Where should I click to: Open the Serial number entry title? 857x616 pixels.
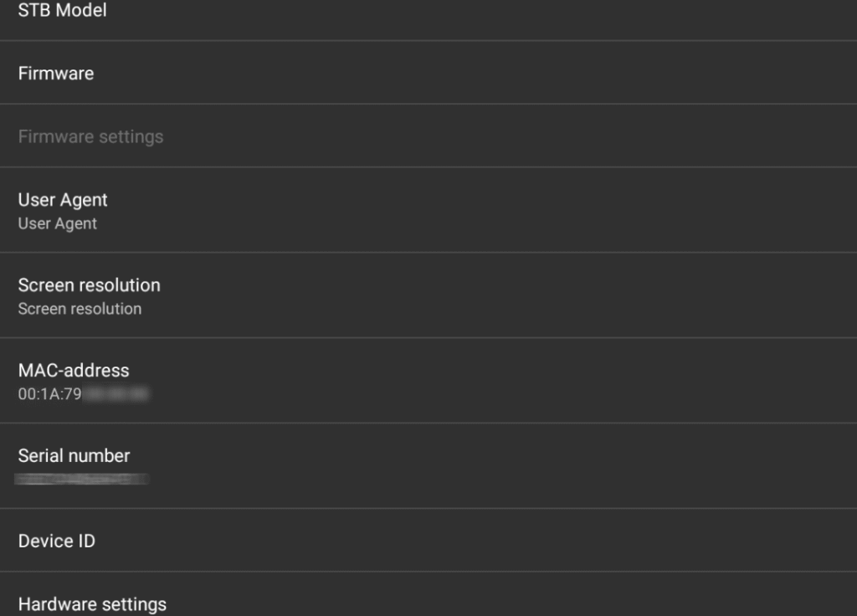(x=74, y=456)
